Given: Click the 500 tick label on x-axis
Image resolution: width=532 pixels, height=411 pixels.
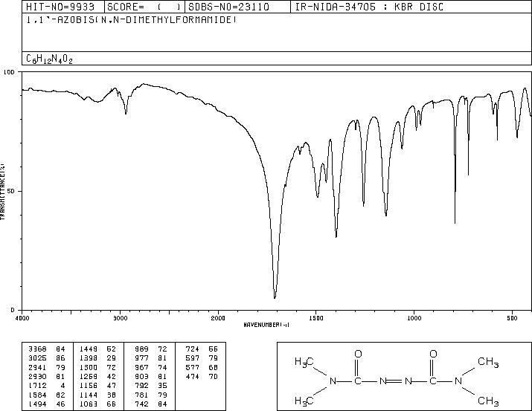Looking at the screenshot, I should pos(512,318).
